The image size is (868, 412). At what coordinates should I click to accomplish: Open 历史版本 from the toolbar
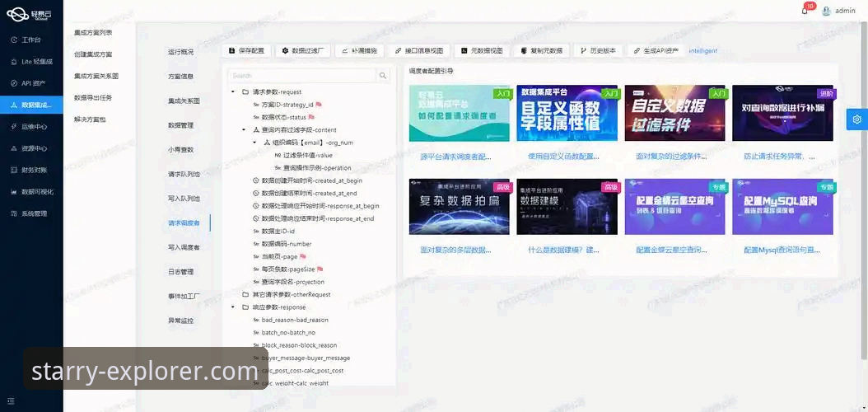(x=598, y=50)
